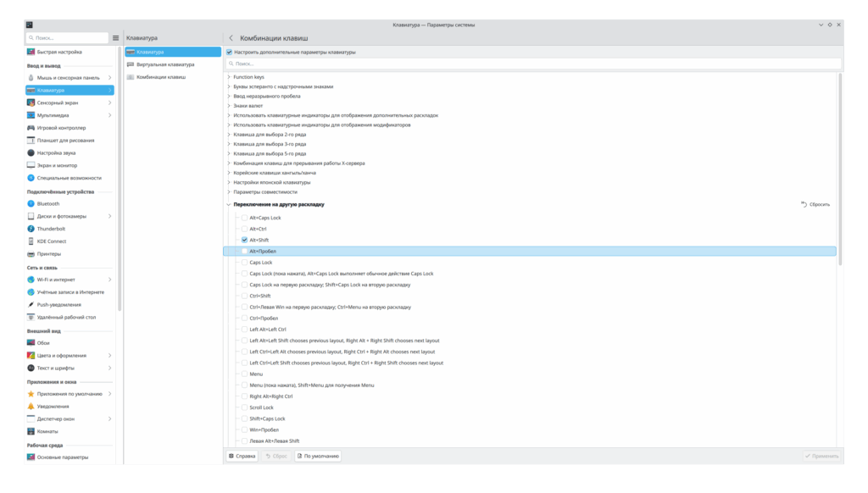This screenshot has width=868, height=493.
Task: Uncheck the Alt+Shift checkbox
Action: click(x=245, y=240)
